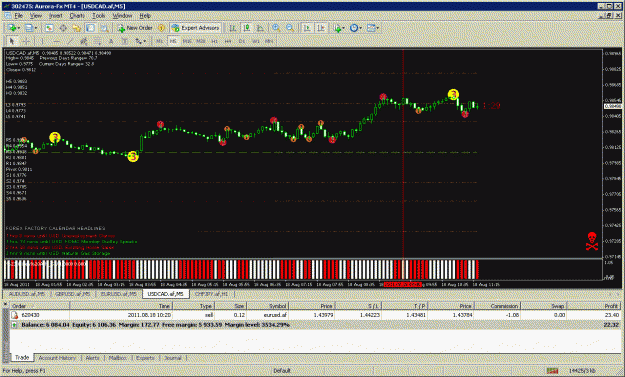Image resolution: width=625 pixels, height=377 pixels.
Task: Click the Profit column header
Action: point(594,306)
